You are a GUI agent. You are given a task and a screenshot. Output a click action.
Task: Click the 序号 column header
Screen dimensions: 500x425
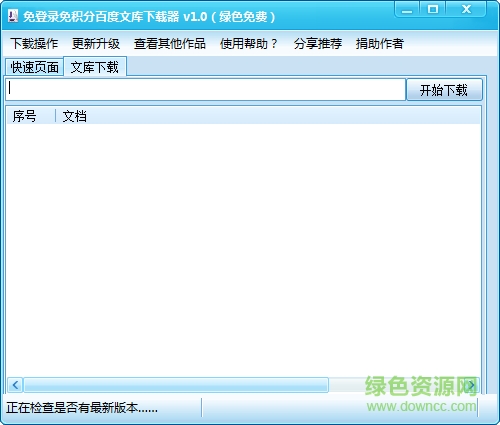click(31, 116)
